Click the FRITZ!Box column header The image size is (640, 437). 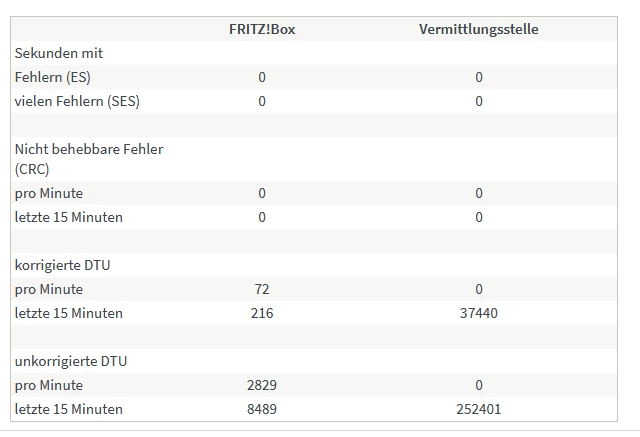click(262, 29)
